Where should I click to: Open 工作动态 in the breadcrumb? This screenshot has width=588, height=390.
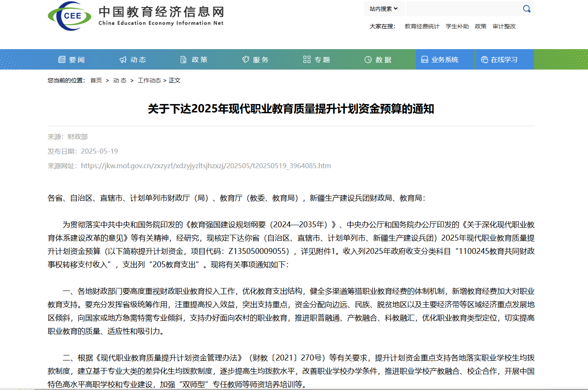(x=149, y=80)
